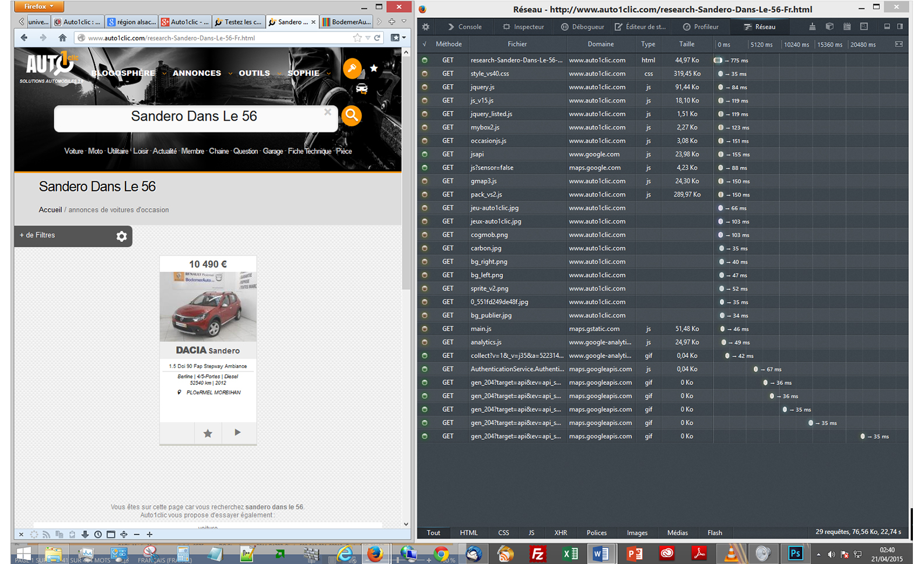Open the Éditeur de styles tab
Image resolution: width=924 pixels, height=564 pixels.
tap(640, 27)
